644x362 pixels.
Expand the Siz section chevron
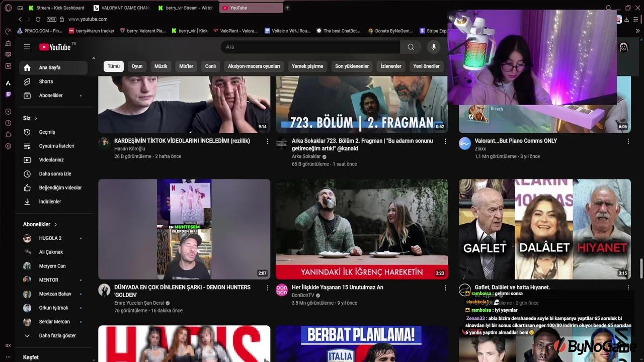[x=36, y=118]
